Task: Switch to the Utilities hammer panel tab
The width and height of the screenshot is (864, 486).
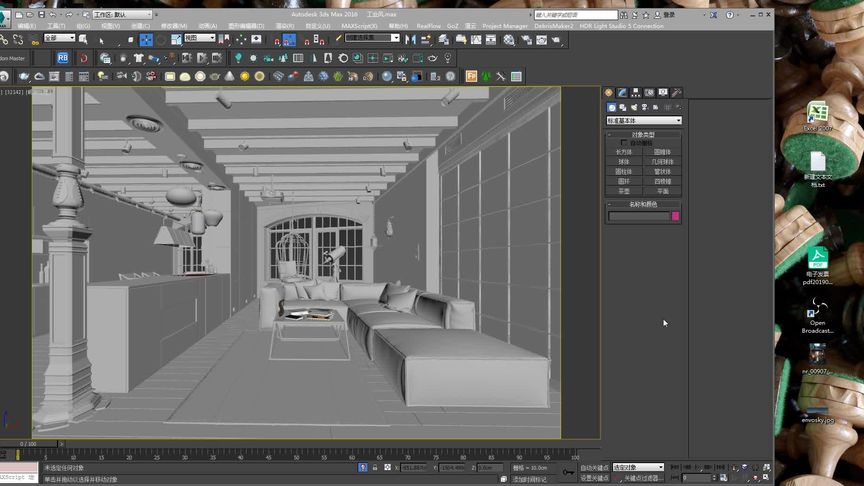Action: click(x=676, y=93)
